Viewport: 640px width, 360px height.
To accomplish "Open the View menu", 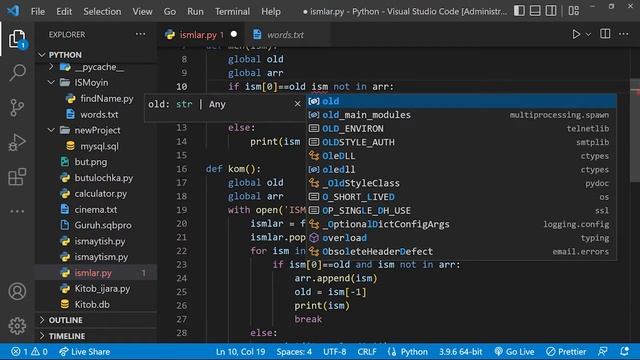I will coord(142,11).
